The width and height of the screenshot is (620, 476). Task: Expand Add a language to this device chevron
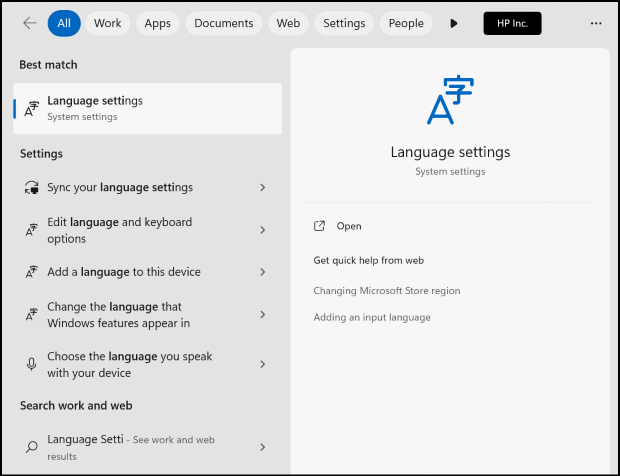tap(262, 272)
